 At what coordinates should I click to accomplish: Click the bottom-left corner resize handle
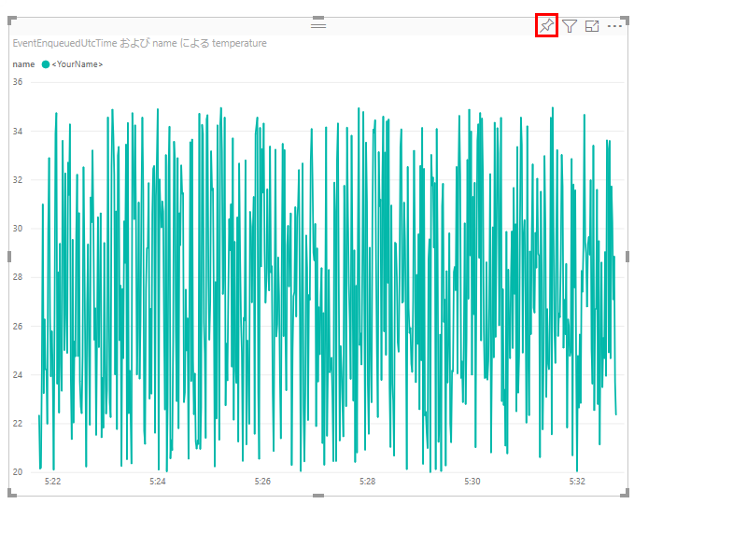12,493
